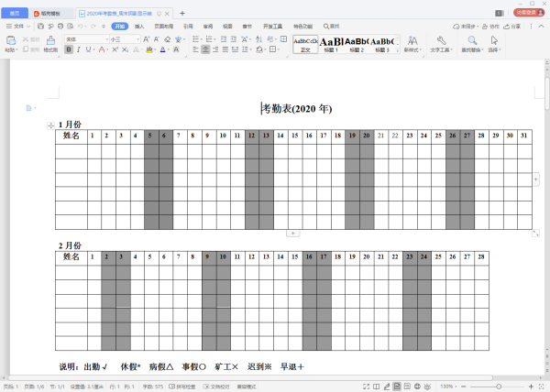Switch to the 页面布局 ribbon tab
Image resolution: width=550 pixels, height=392 pixels.
click(x=164, y=27)
